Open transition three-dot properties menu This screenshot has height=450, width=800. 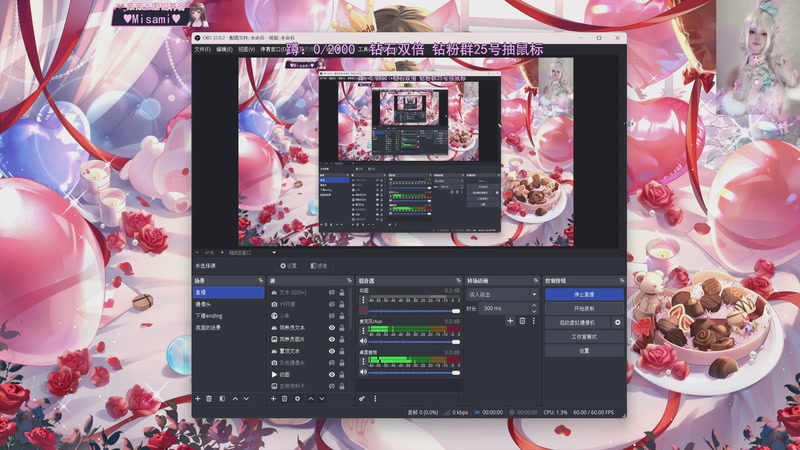pyautogui.click(x=534, y=321)
